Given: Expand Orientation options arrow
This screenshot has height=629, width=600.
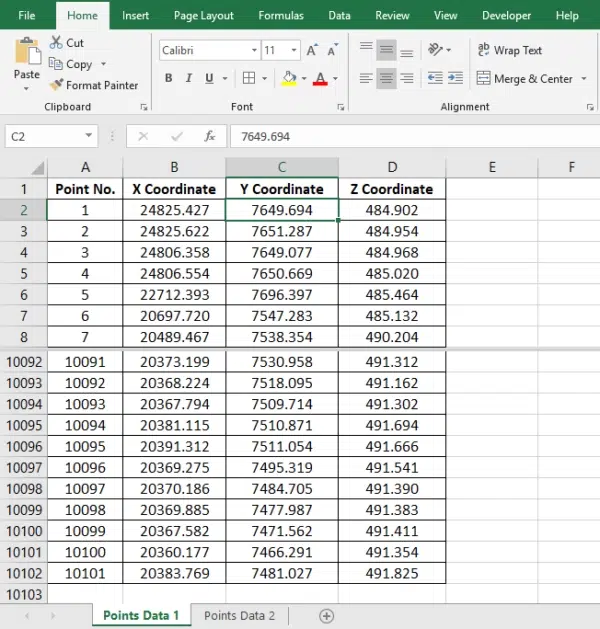Looking at the screenshot, I should click(x=448, y=50).
